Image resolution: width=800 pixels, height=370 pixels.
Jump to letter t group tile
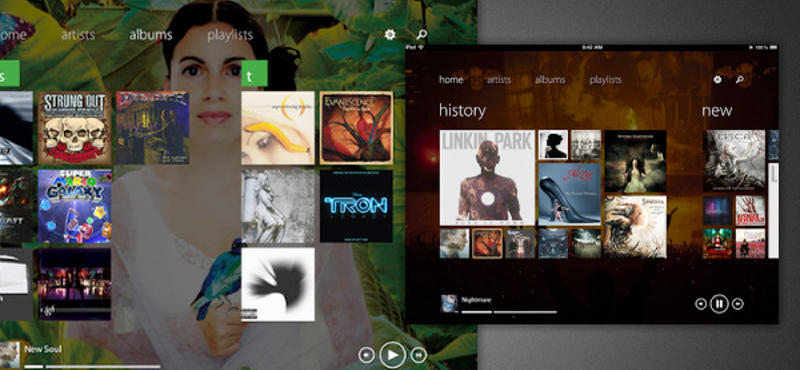(x=254, y=73)
